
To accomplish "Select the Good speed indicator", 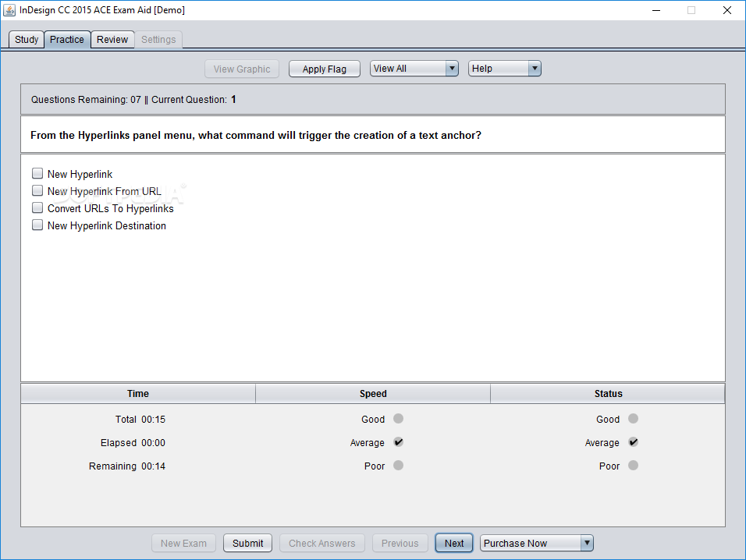I will 398,419.
